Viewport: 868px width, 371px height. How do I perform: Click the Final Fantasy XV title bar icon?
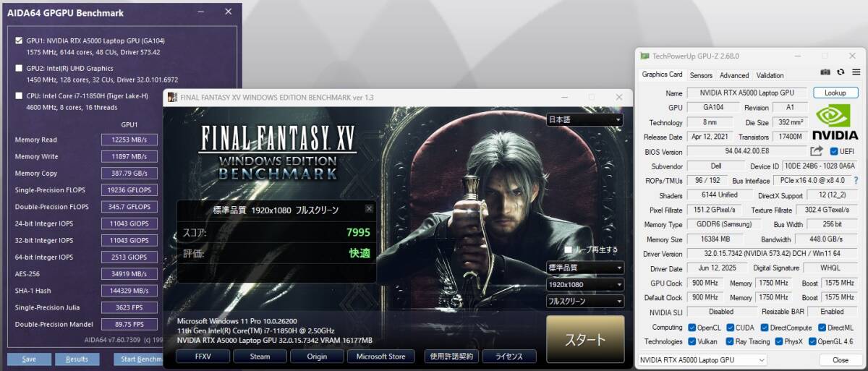(171, 97)
